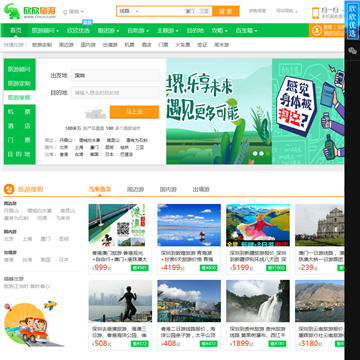360x360 pixels.
Task: Switch to 出境游 tab in product section
Action: (201, 189)
